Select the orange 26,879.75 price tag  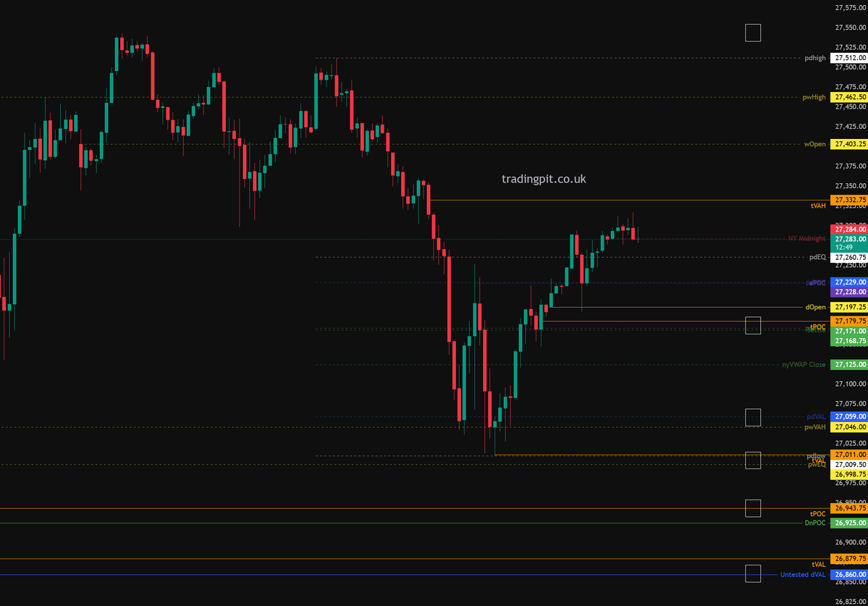click(x=849, y=559)
